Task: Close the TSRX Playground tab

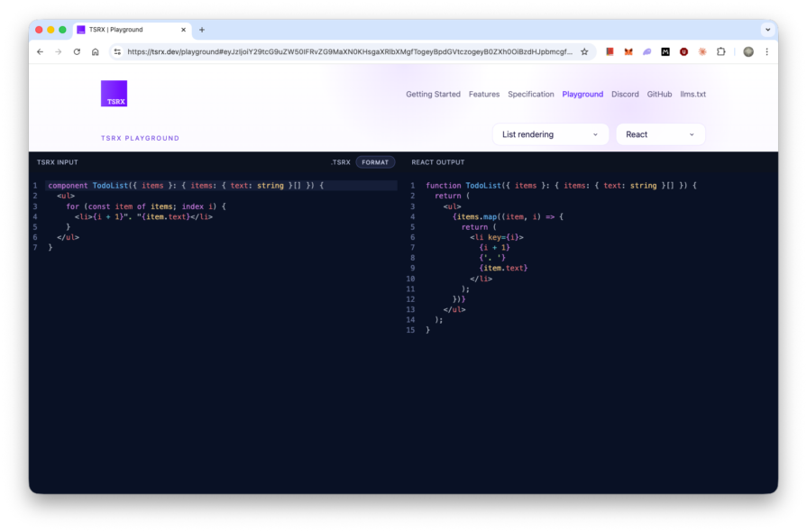Action: coord(183,30)
